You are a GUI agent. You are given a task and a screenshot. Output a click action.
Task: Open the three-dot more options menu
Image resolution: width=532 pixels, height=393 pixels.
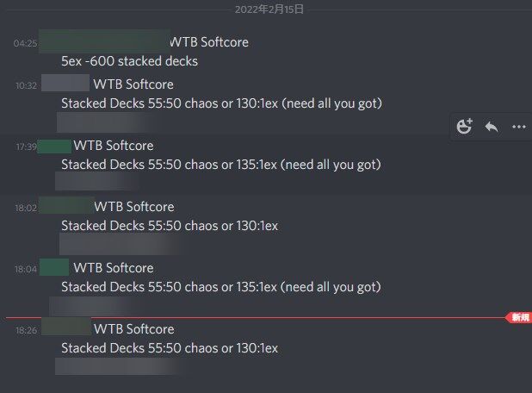click(x=518, y=127)
